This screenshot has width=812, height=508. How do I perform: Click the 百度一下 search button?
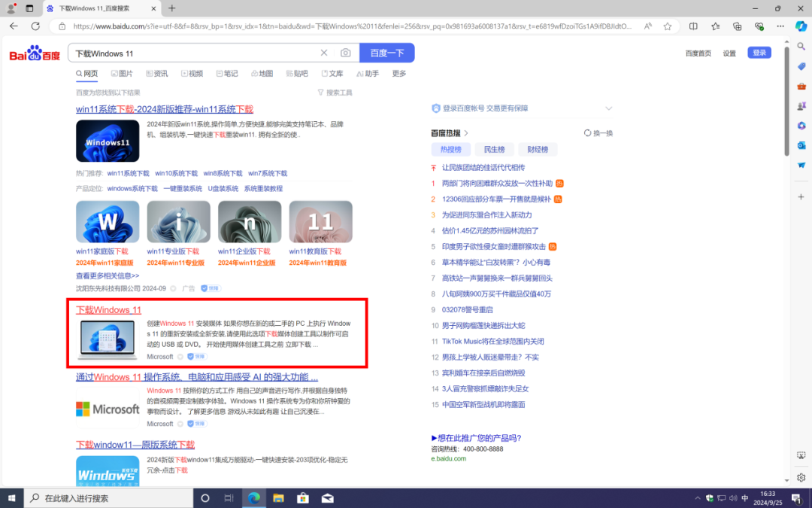pos(387,53)
